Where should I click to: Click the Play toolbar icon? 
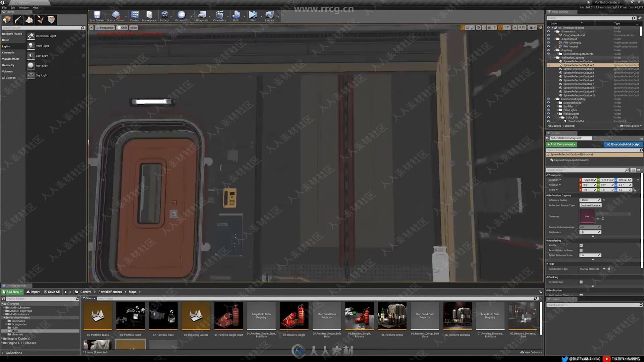click(253, 16)
